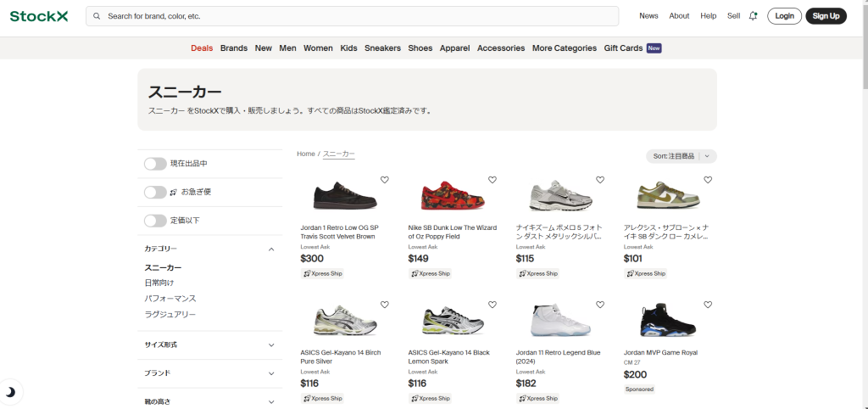
Task: Favorite the Gel-Kayano 14 Black Lemon Spark heart
Action: tap(492, 305)
